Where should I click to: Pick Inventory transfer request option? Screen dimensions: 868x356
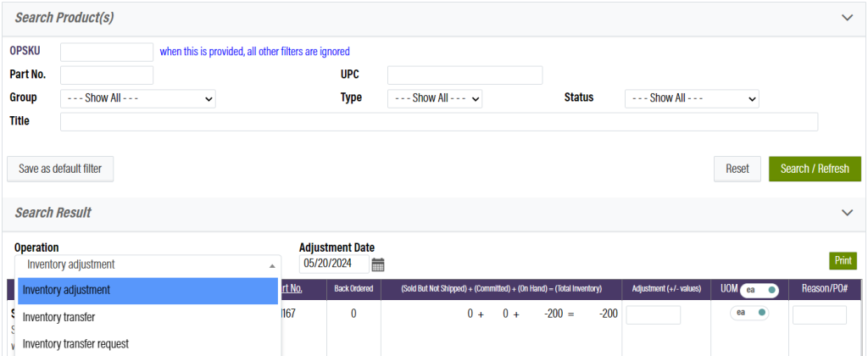click(147, 343)
